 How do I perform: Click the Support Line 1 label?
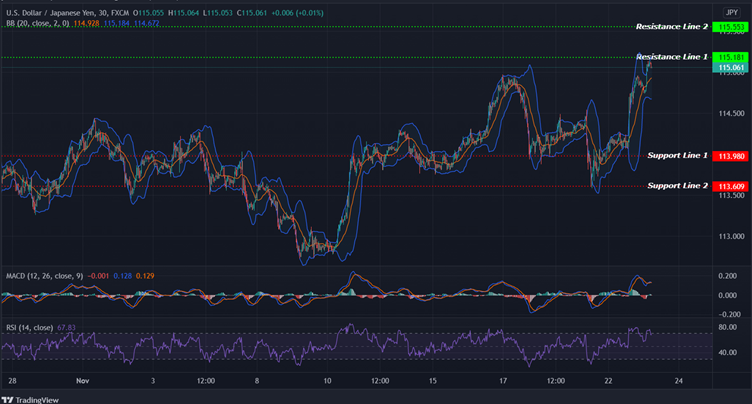pyautogui.click(x=677, y=155)
